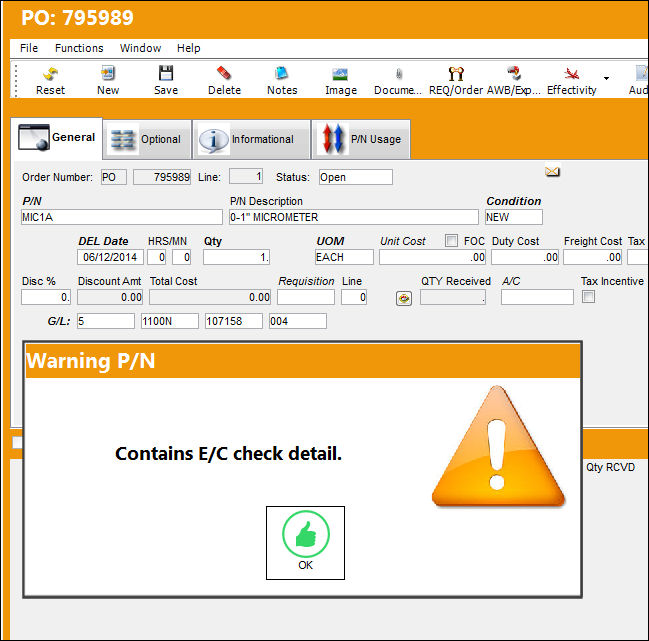The image size is (649, 641).
Task: Click the G/L field containing 5
Action: point(106,321)
